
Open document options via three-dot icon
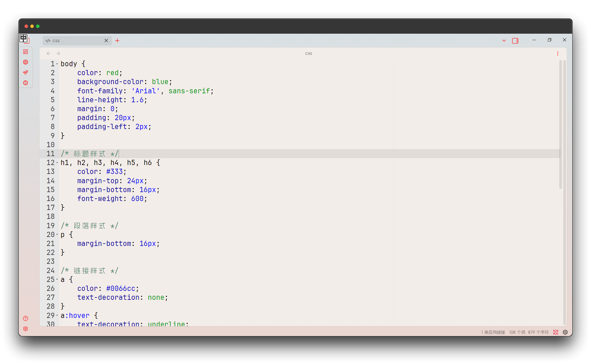(x=558, y=53)
